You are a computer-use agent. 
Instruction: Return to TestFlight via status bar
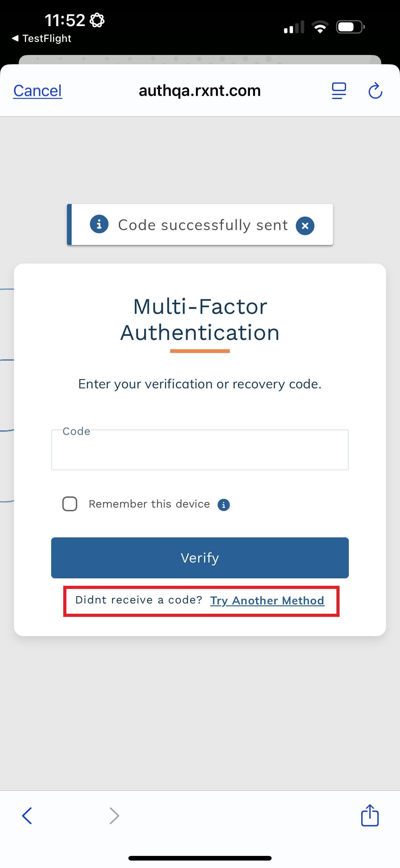click(x=42, y=38)
